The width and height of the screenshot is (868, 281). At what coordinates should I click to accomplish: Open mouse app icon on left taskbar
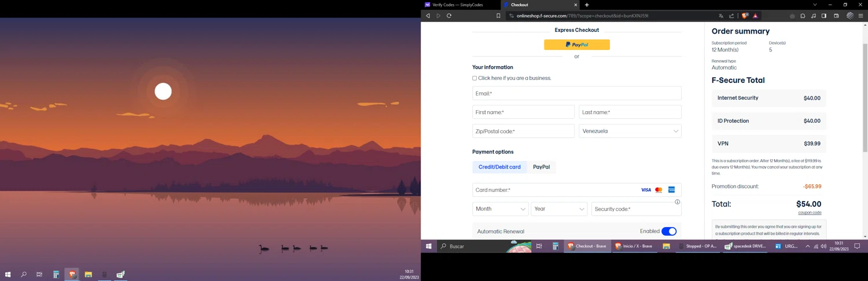coord(105,275)
